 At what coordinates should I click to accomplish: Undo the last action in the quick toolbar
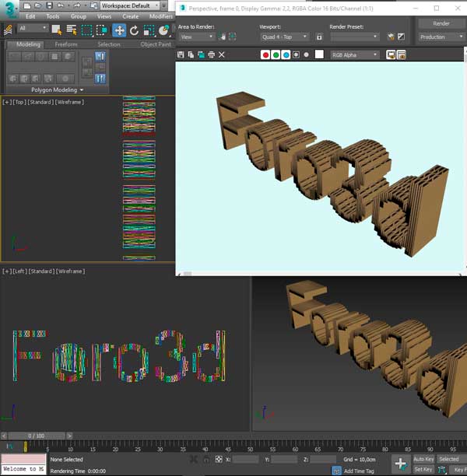click(61, 5)
